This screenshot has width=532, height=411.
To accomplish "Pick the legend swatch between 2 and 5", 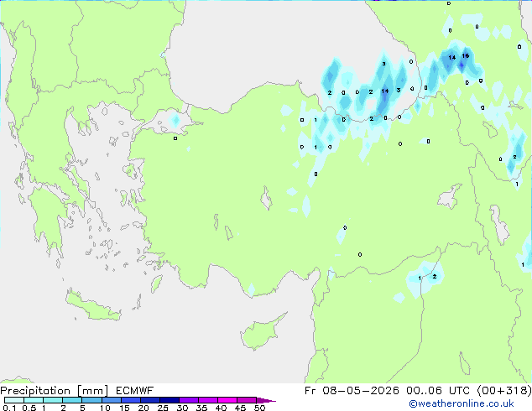I will coord(72,400).
